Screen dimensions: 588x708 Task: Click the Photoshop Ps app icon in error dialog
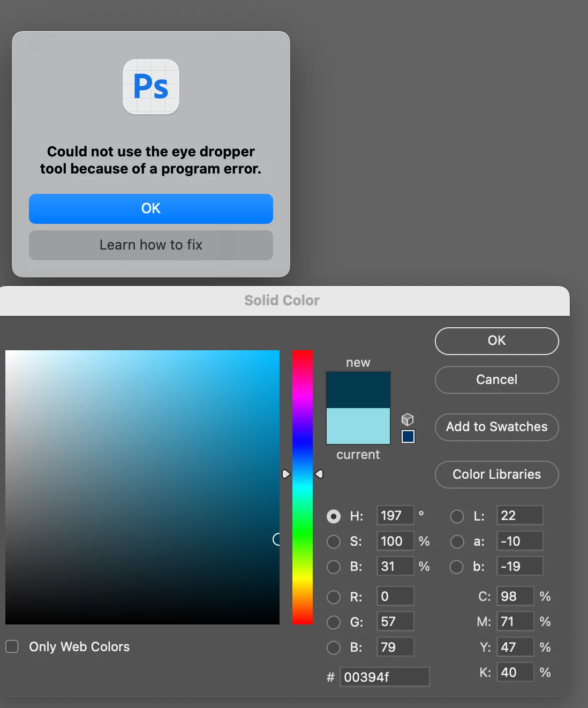click(151, 87)
